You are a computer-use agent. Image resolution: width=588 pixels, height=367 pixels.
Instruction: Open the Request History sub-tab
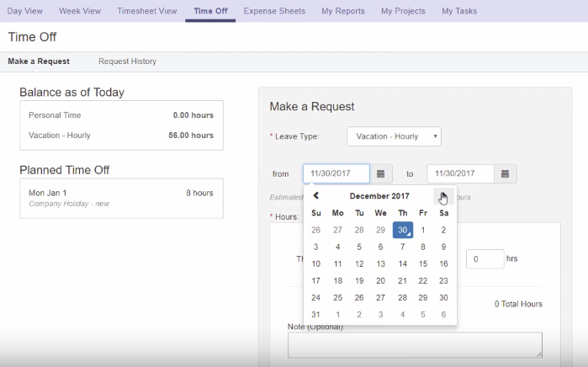pyautogui.click(x=127, y=61)
